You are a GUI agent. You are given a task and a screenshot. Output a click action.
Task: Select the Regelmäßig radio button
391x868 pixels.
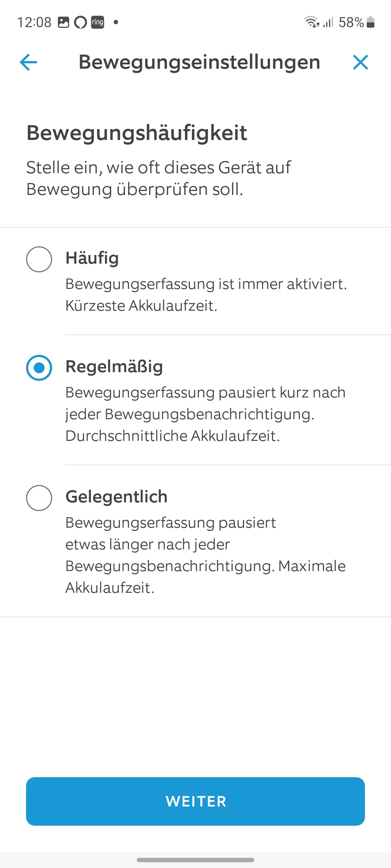[39, 368]
